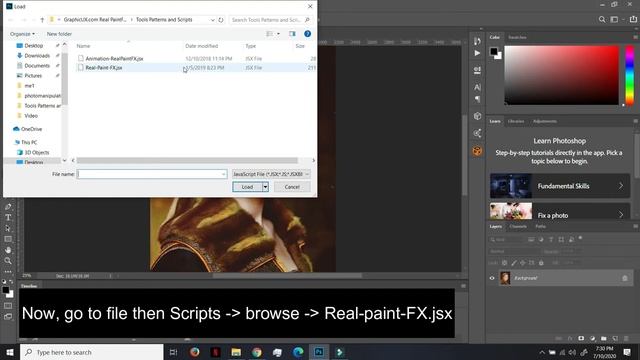This screenshot has width=640, height=360.
Task: Switch to the Paths tab
Action: tap(540, 227)
